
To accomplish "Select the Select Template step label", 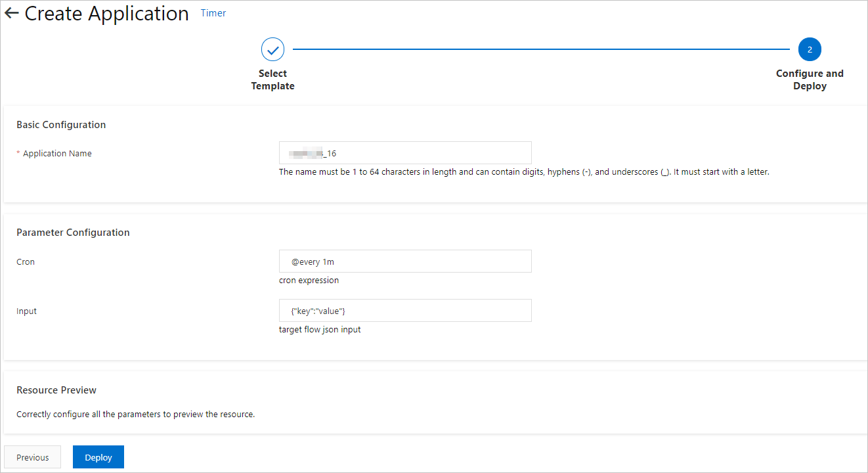I will pyautogui.click(x=272, y=79).
